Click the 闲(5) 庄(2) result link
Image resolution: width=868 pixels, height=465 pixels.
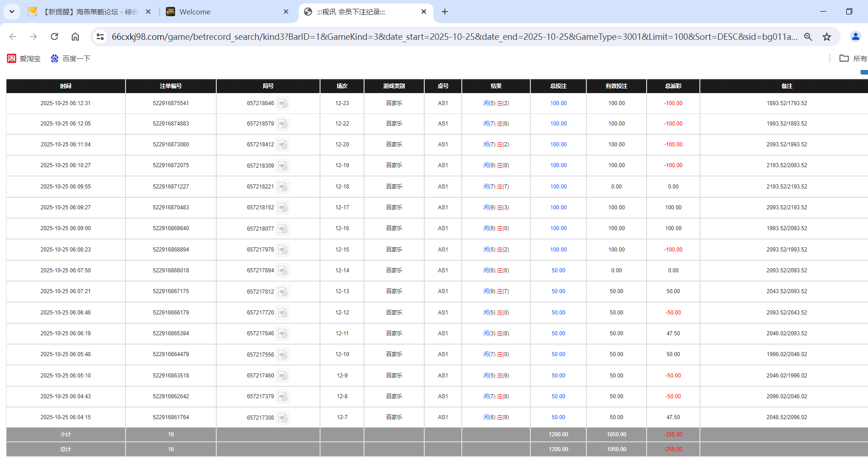496,104
